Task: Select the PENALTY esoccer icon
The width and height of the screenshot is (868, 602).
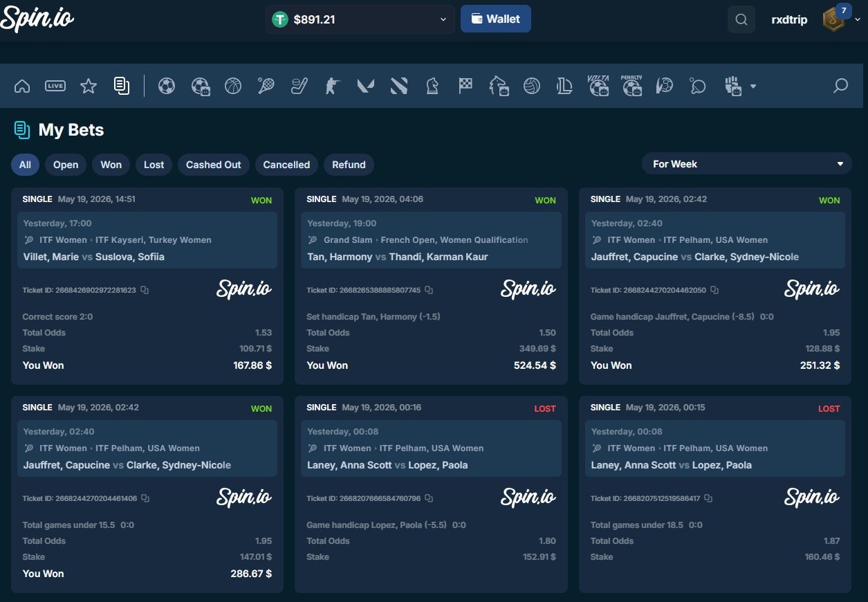Action: tap(631, 85)
